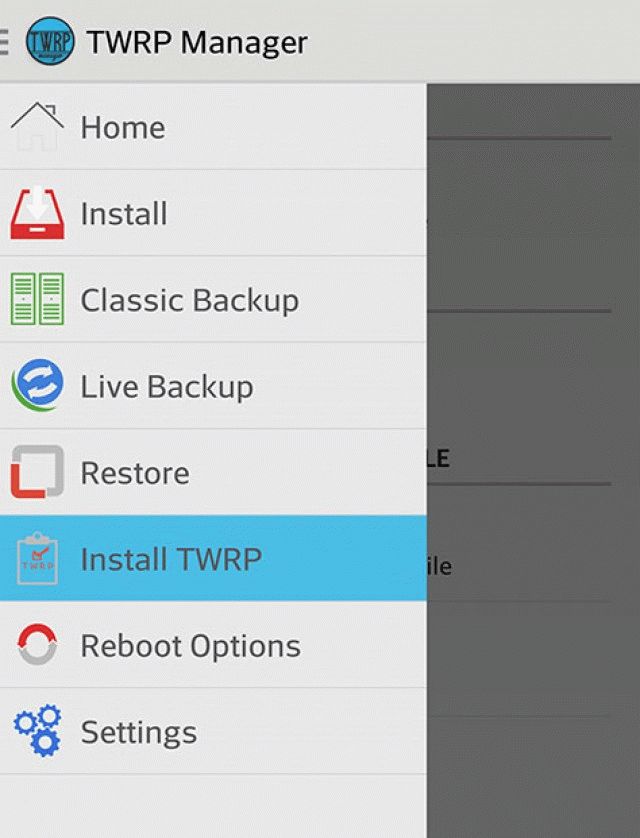The height and width of the screenshot is (838, 640).
Task: Click the Reboot Options circular arrows icon
Action: click(x=37, y=645)
